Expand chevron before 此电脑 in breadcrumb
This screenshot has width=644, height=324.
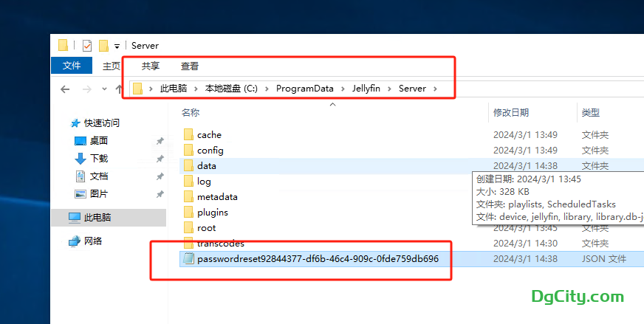click(x=151, y=89)
